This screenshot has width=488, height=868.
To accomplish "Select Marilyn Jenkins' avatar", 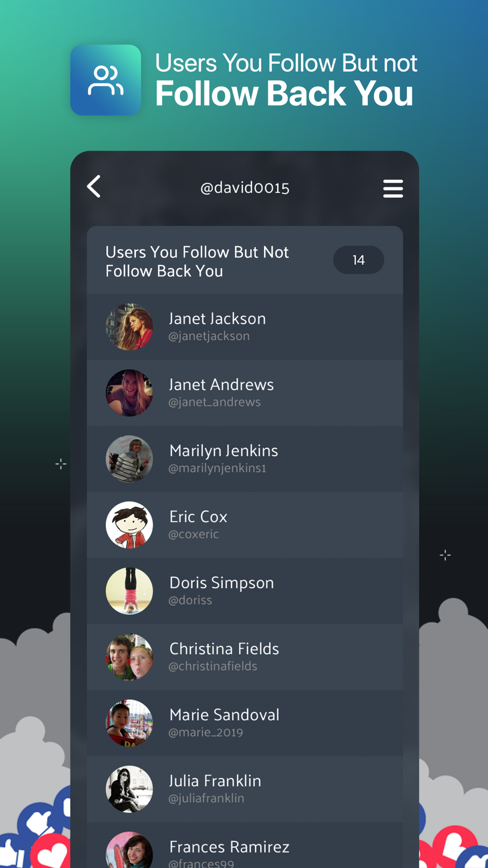I will tap(129, 458).
